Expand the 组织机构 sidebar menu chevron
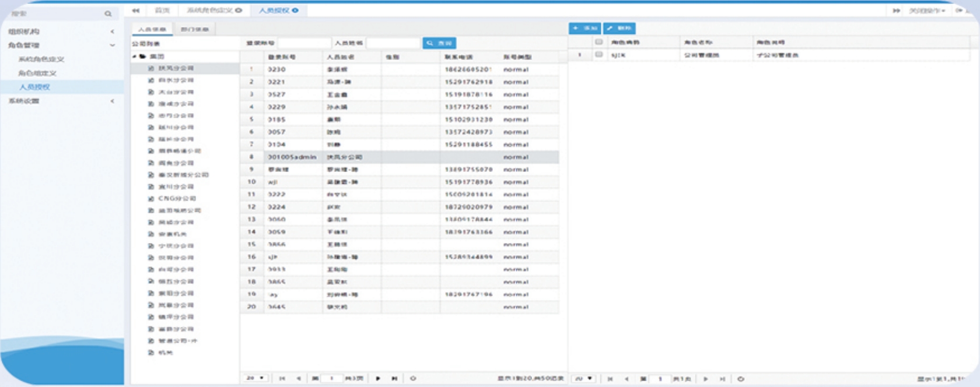The height and width of the screenshot is (387, 980). coord(113,31)
